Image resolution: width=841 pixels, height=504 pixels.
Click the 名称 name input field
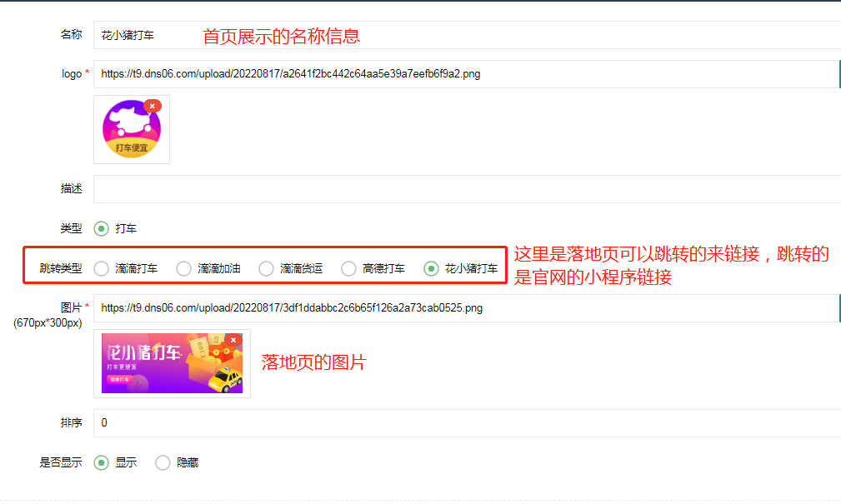tap(467, 35)
